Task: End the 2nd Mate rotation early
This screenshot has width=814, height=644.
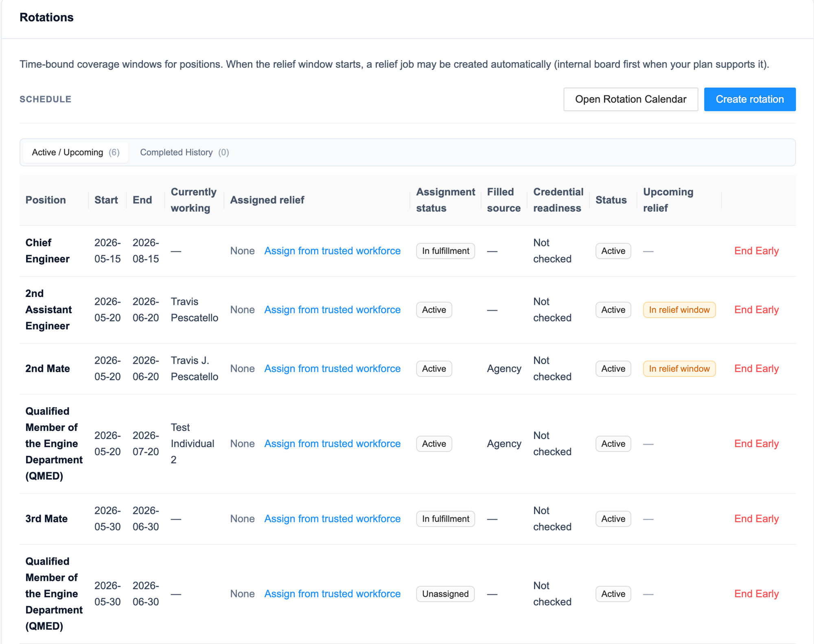Action: [756, 369]
